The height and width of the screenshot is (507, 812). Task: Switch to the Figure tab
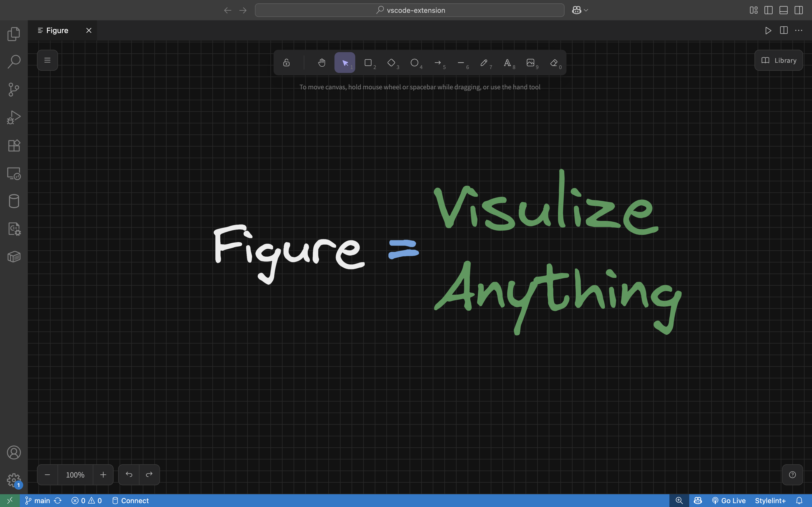(57, 30)
